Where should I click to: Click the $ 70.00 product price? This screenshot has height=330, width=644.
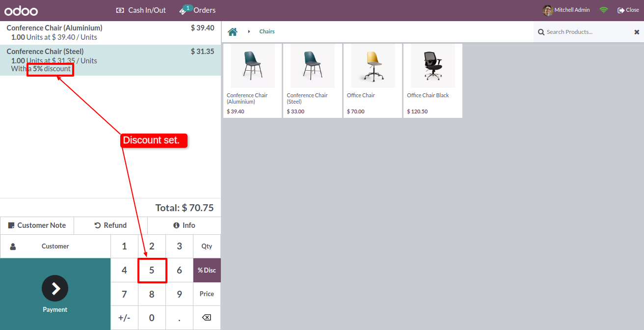click(x=356, y=111)
